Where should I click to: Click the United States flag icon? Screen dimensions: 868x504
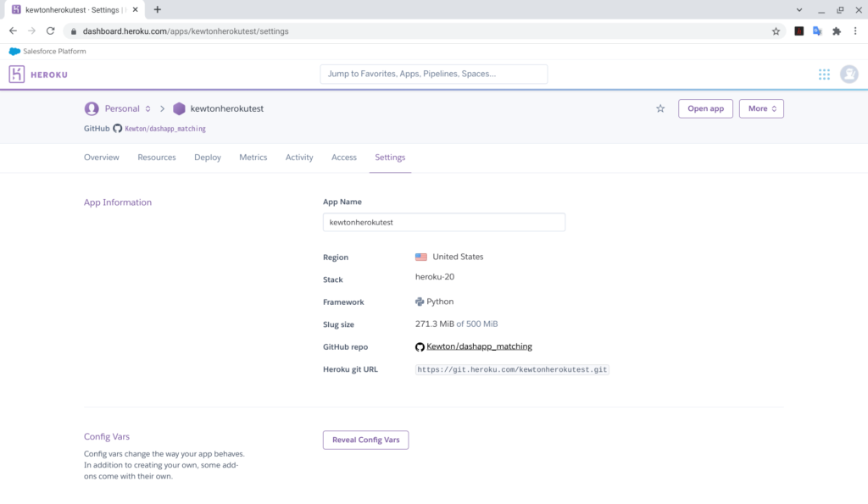click(421, 257)
